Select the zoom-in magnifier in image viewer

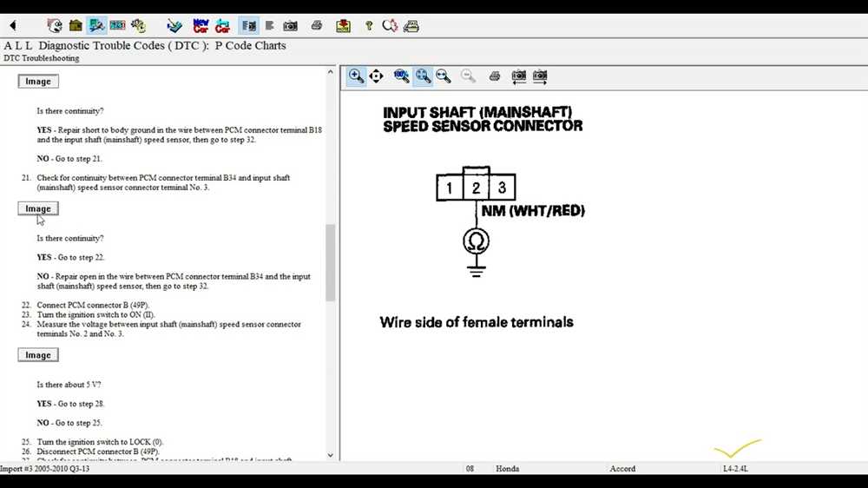pos(357,76)
